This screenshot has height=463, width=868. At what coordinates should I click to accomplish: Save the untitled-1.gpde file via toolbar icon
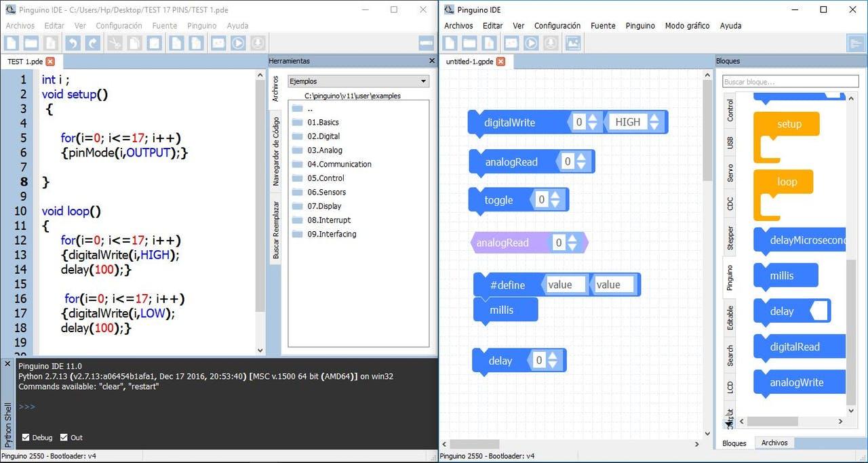point(490,43)
